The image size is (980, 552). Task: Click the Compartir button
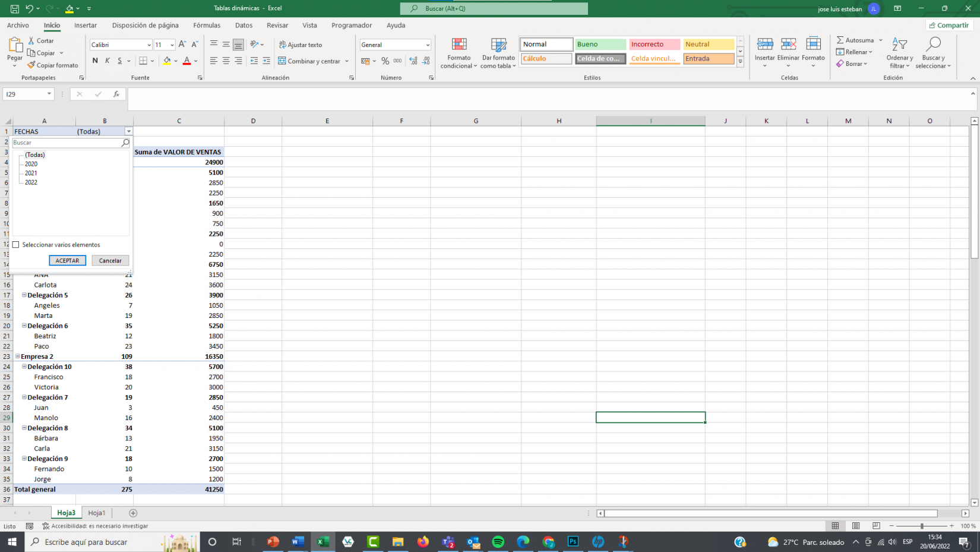pyautogui.click(x=949, y=25)
